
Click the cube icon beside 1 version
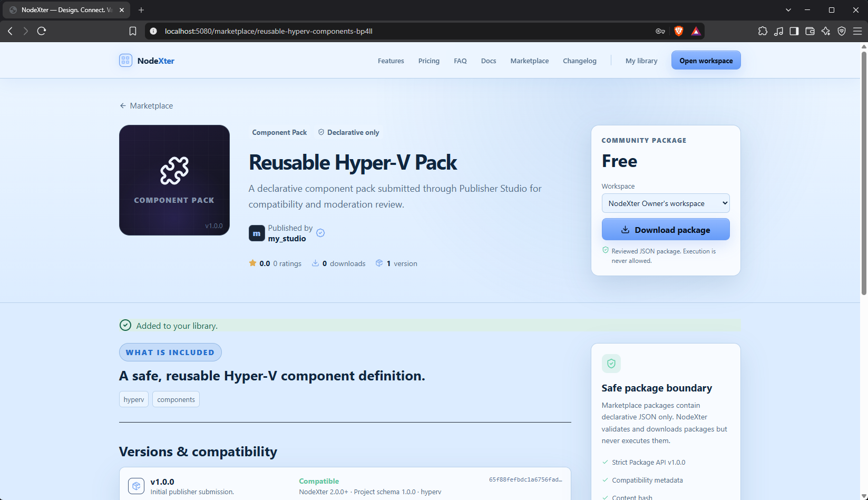coord(379,263)
